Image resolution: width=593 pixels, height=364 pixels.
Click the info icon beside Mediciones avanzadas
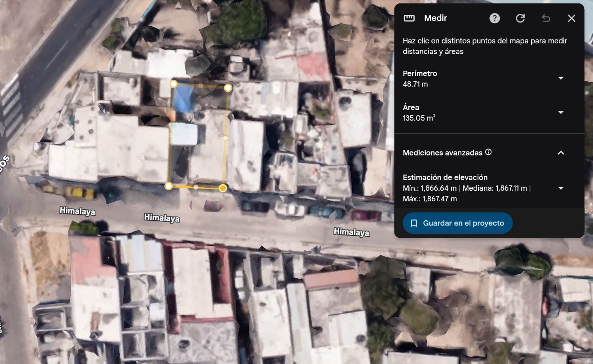click(488, 152)
